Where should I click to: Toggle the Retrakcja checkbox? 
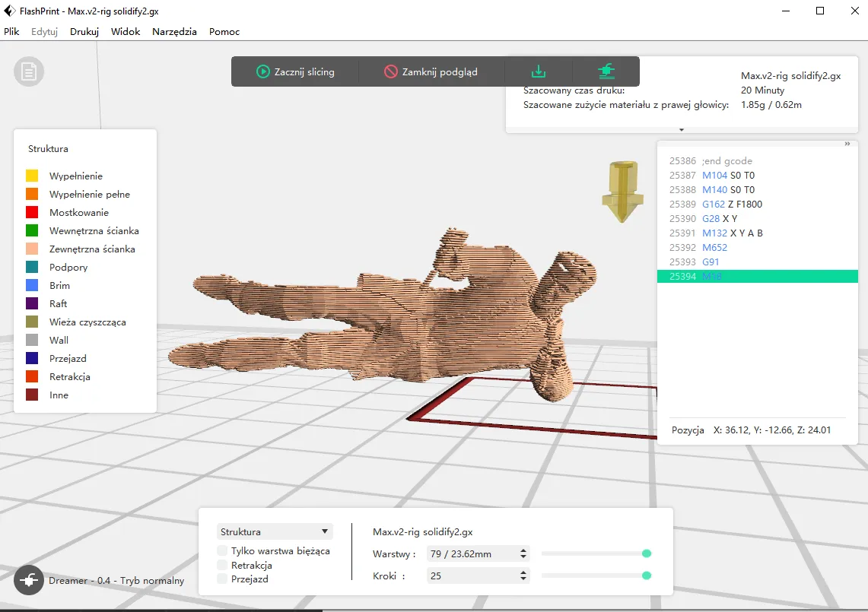click(x=222, y=566)
